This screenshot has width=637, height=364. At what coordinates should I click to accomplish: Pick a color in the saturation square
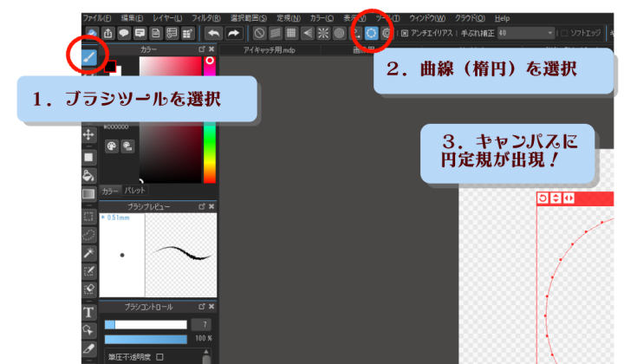[x=171, y=120]
